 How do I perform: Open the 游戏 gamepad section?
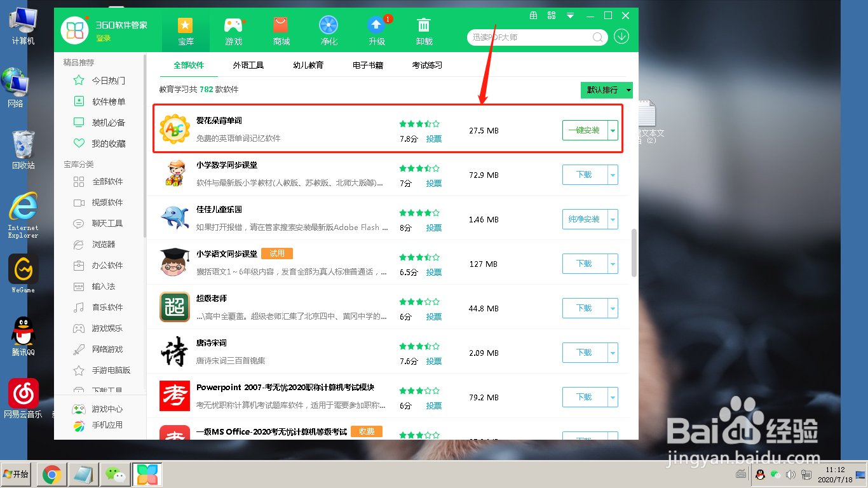234,30
